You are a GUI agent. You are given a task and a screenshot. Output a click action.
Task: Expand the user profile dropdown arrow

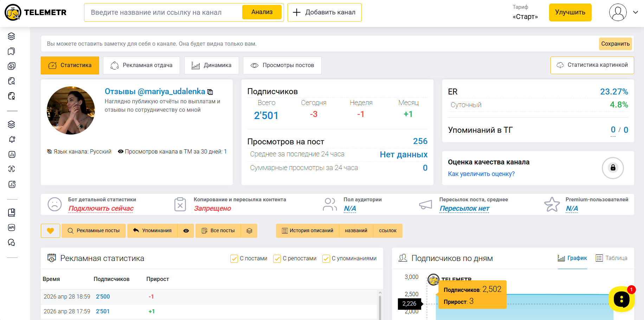(x=636, y=12)
